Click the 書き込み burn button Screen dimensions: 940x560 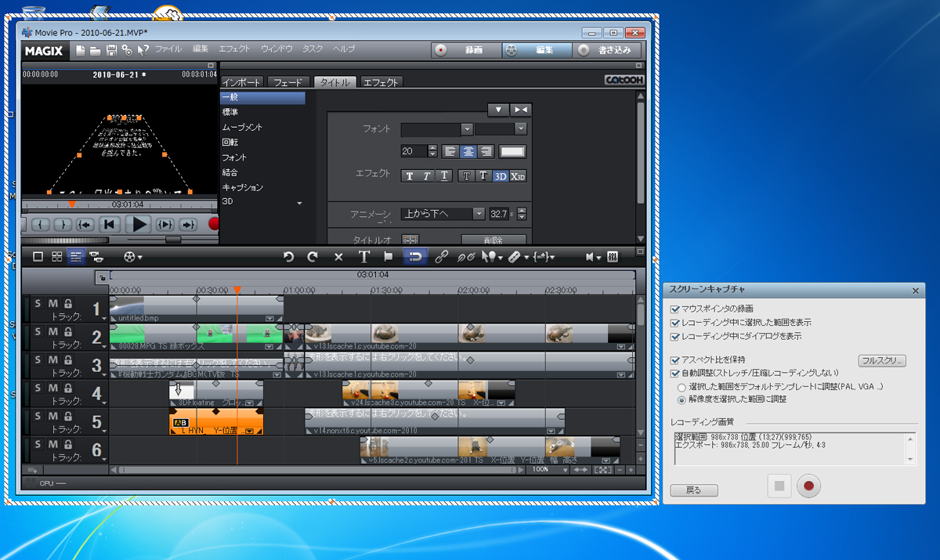(606, 50)
